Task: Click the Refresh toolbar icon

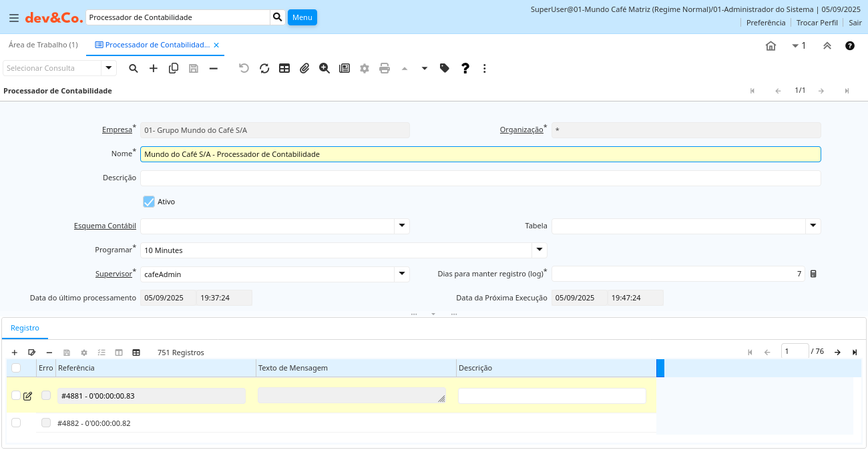Action: (x=264, y=68)
